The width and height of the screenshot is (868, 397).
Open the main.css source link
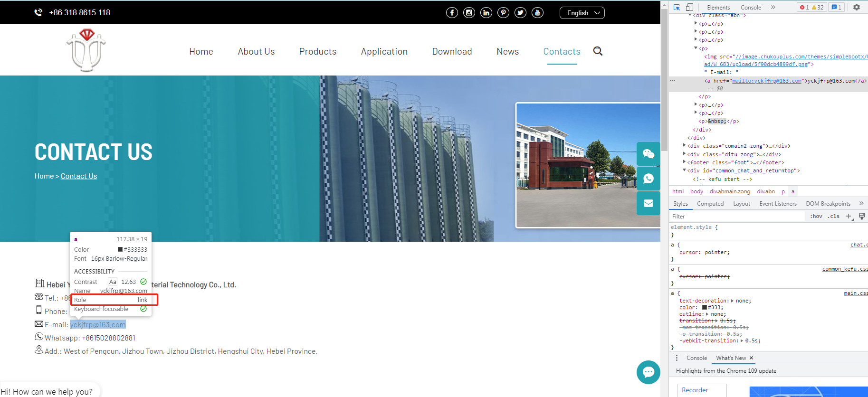click(x=856, y=293)
